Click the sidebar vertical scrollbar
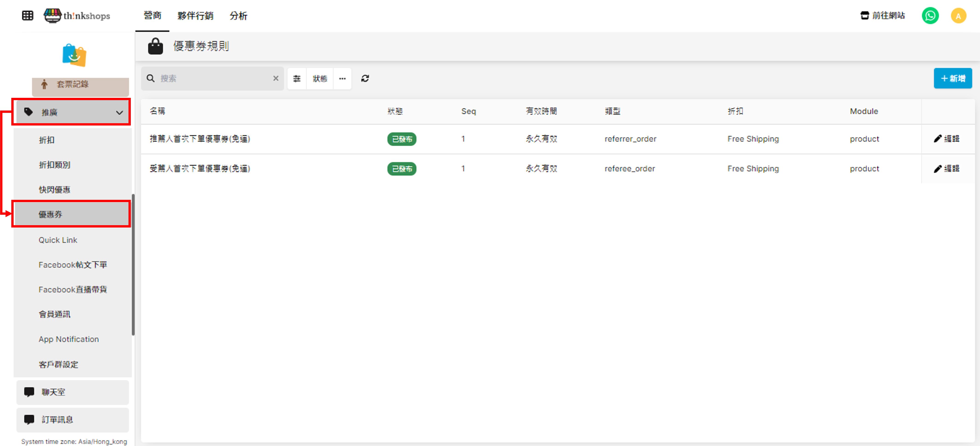 [133, 265]
